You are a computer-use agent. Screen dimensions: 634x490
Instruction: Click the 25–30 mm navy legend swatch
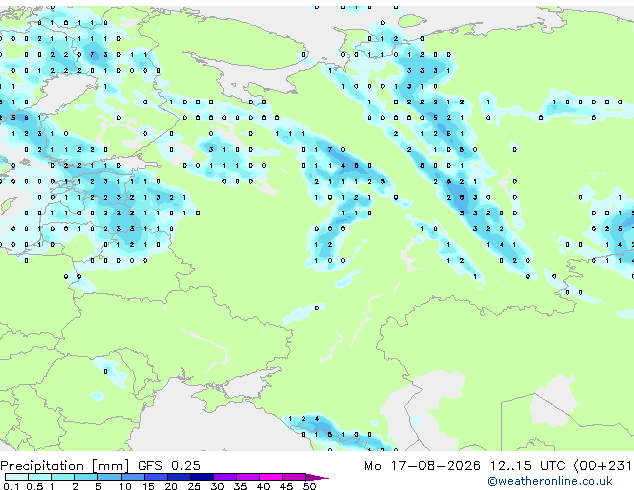202,477
